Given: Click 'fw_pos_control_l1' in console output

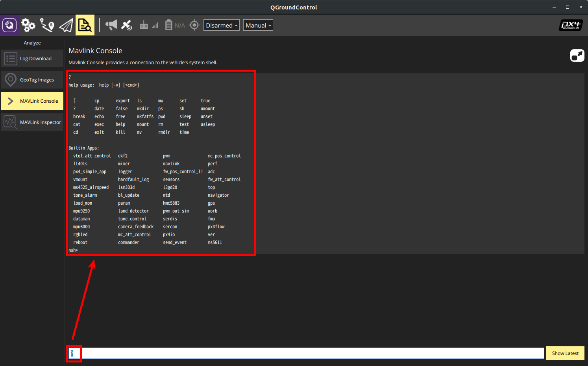Looking at the screenshot, I should (x=183, y=172).
